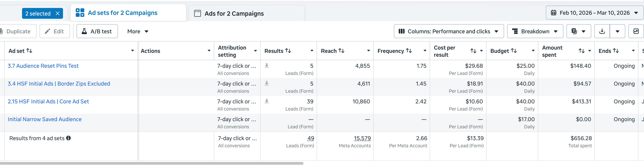Expand export options arrow next to download
The image size is (644, 168).
(618, 31)
